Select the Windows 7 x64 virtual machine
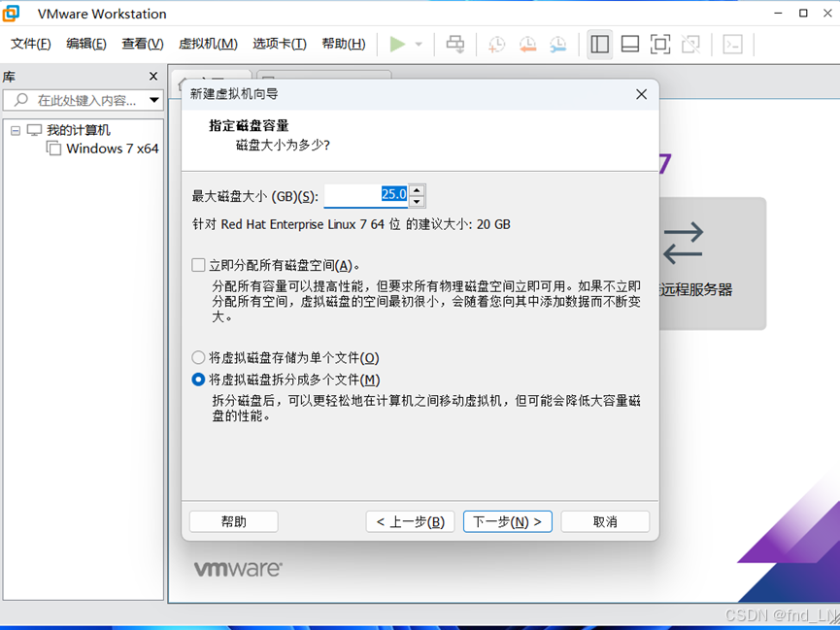The height and width of the screenshot is (630, 840). [x=110, y=149]
